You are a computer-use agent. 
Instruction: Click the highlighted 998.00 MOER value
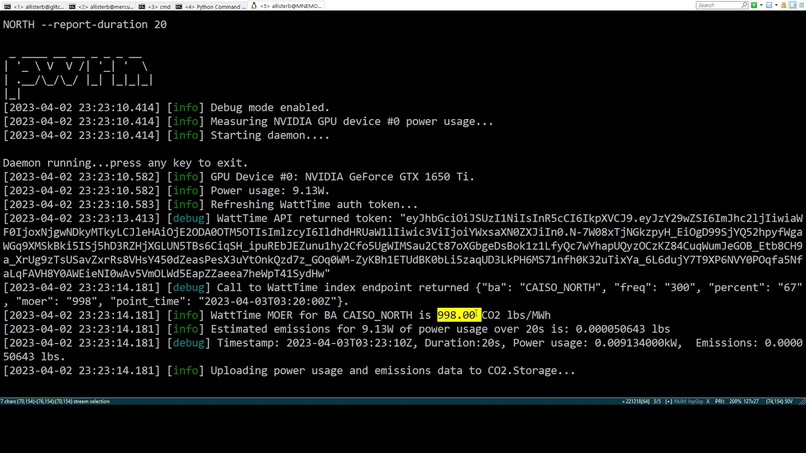point(458,315)
